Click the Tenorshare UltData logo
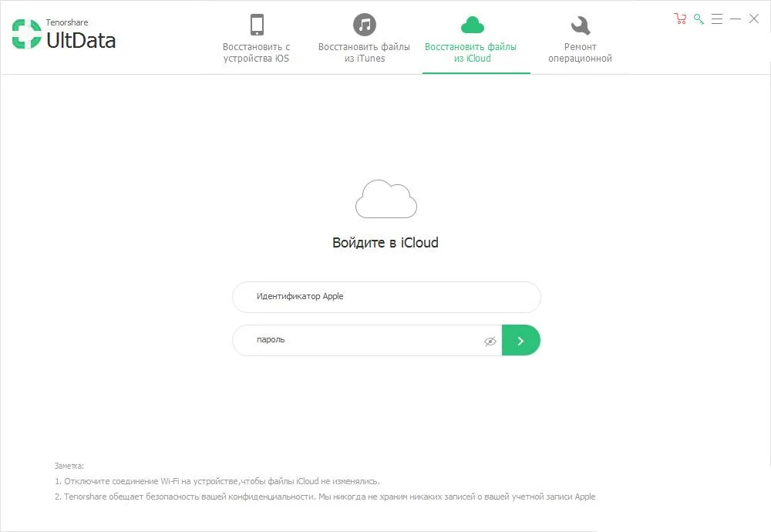The width and height of the screenshot is (771, 532). tap(64, 35)
